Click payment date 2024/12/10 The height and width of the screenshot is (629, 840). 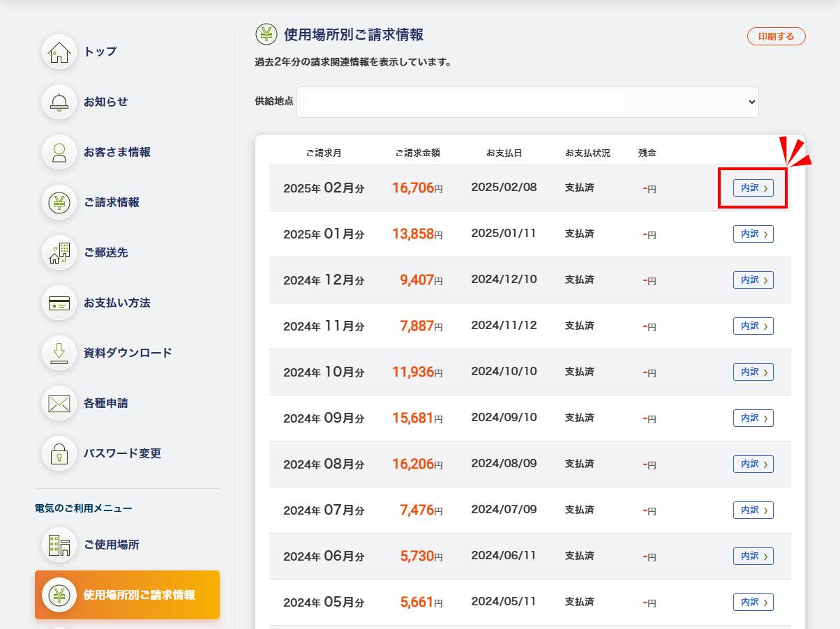coord(504,279)
